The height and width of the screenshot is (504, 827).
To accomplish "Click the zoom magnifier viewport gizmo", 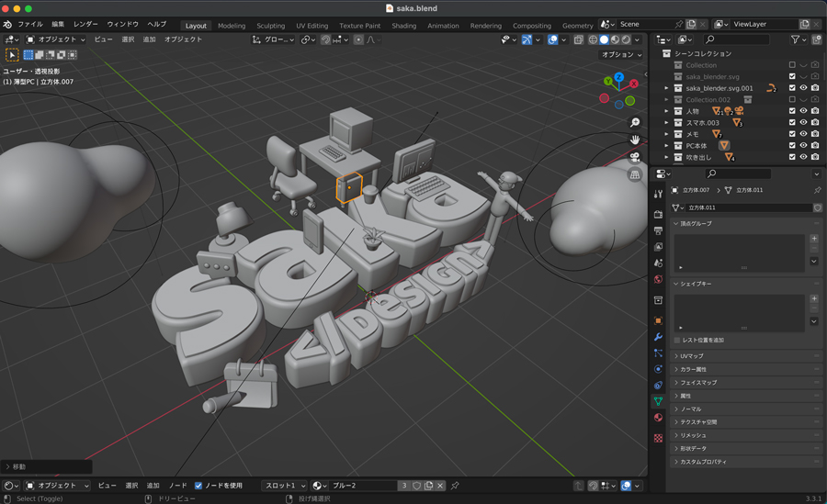I will point(634,122).
